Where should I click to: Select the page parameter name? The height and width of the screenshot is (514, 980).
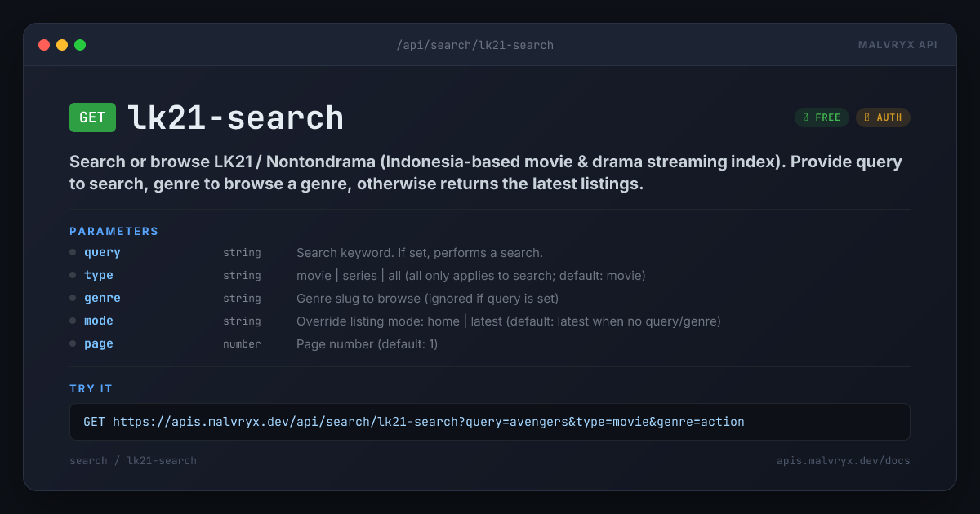(x=99, y=344)
